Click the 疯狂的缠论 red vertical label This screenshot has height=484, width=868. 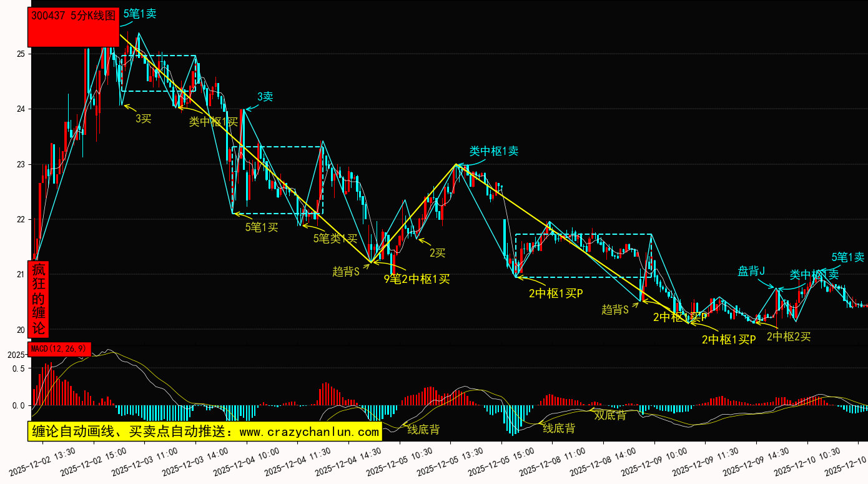point(39,299)
